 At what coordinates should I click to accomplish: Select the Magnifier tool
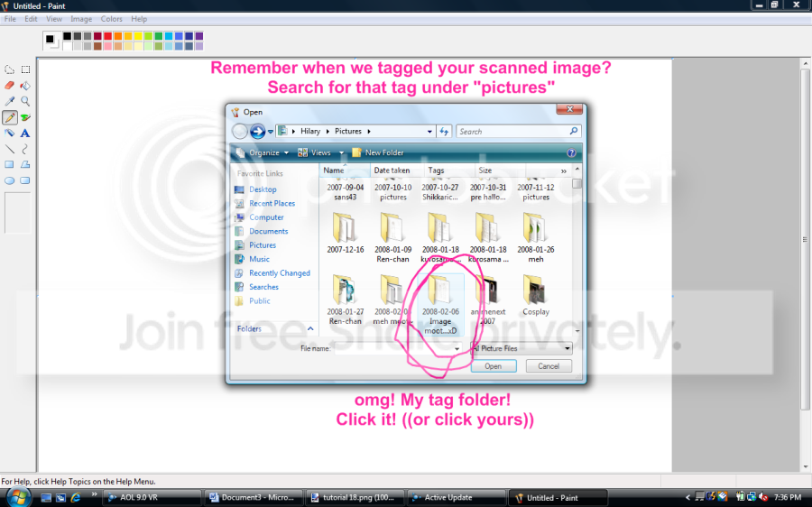pos(25,101)
